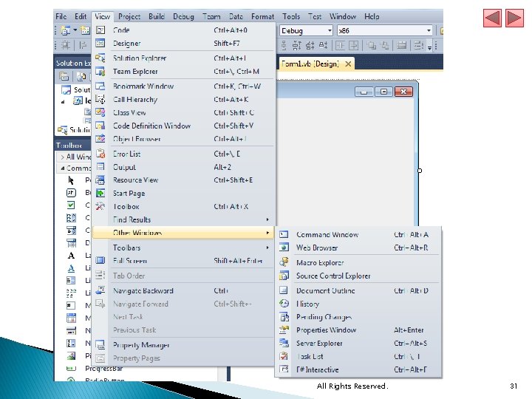
Task: Click the Source Control Explorer icon
Action: pos(284,276)
